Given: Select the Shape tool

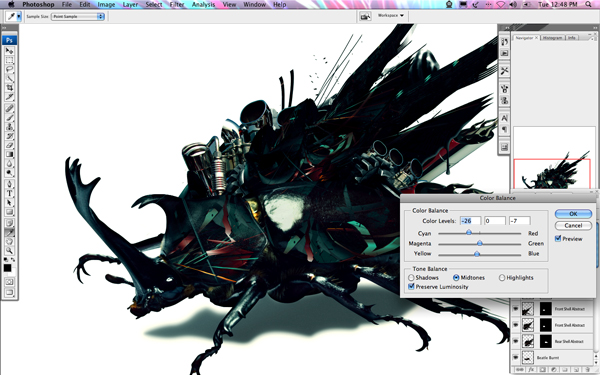Looking at the screenshot, I should pyautogui.click(x=9, y=212).
